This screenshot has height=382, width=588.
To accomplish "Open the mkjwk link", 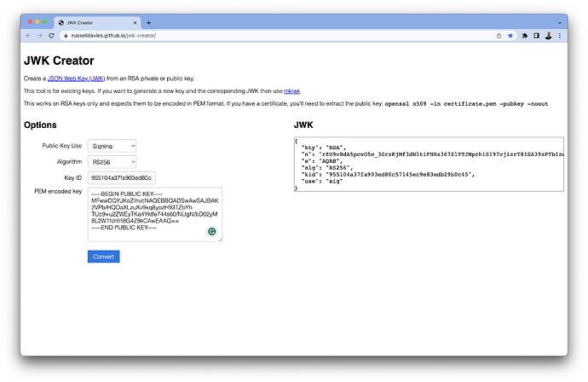I will (x=291, y=90).
